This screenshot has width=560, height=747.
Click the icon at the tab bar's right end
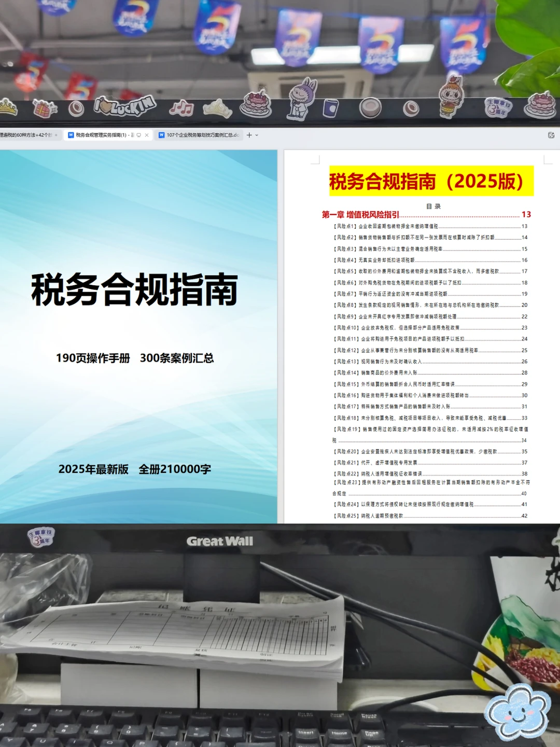[x=551, y=135]
